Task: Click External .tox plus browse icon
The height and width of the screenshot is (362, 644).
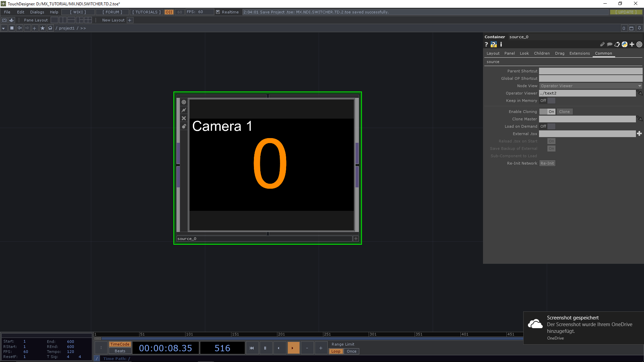Action: (639, 133)
